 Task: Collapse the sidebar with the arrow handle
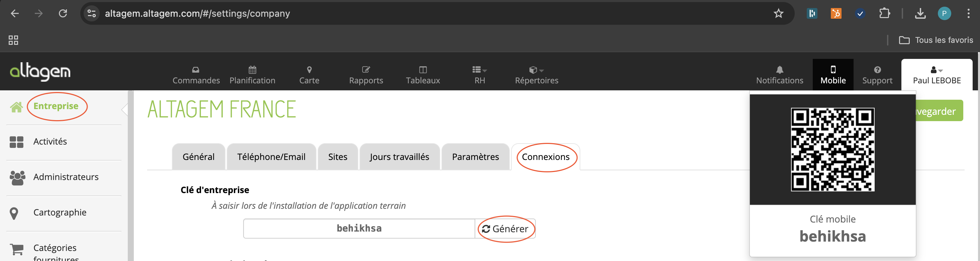[x=124, y=109]
